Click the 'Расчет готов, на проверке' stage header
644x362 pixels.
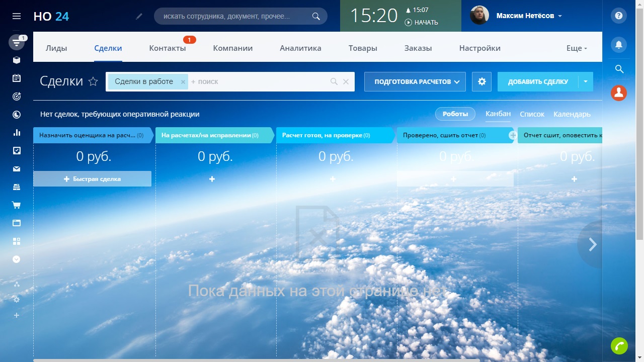click(x=336, y=135)
